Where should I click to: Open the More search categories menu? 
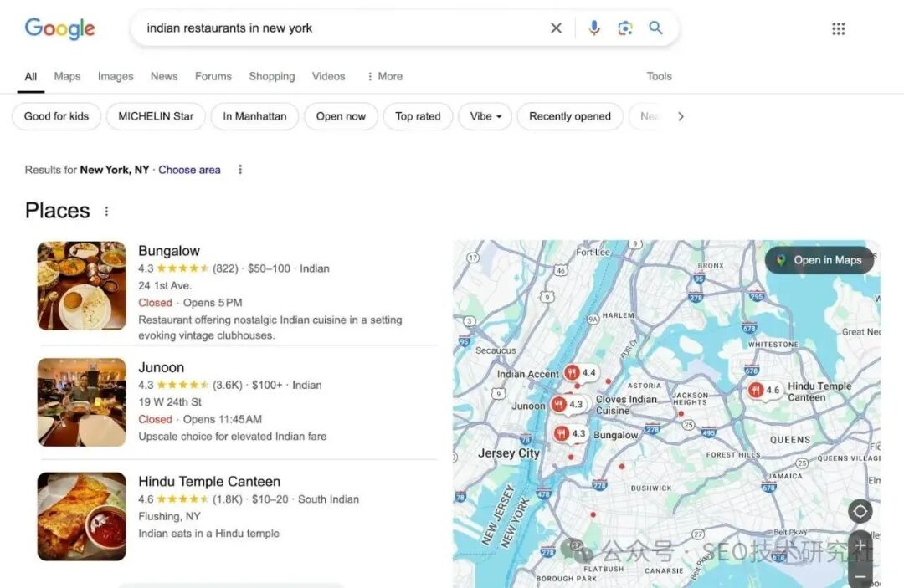384,76
